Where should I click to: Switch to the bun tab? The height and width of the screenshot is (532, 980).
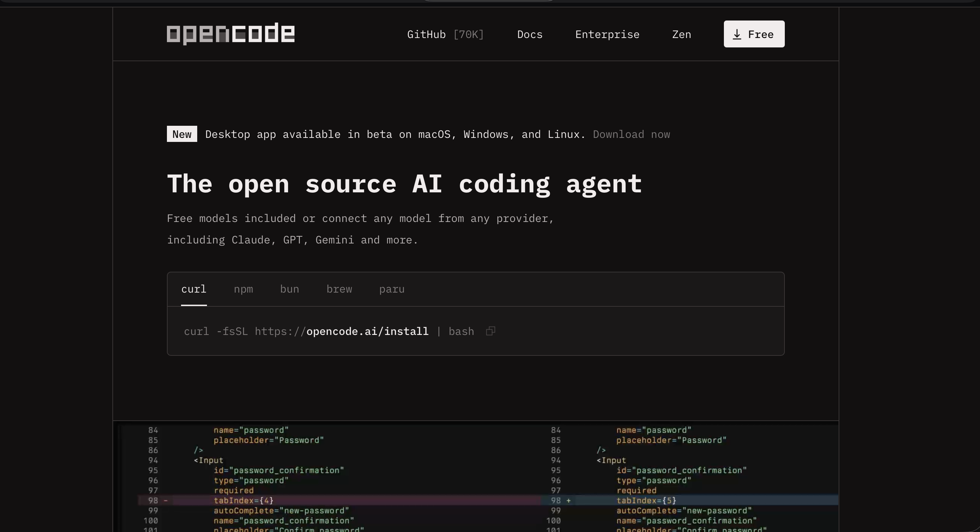(289, 289)
